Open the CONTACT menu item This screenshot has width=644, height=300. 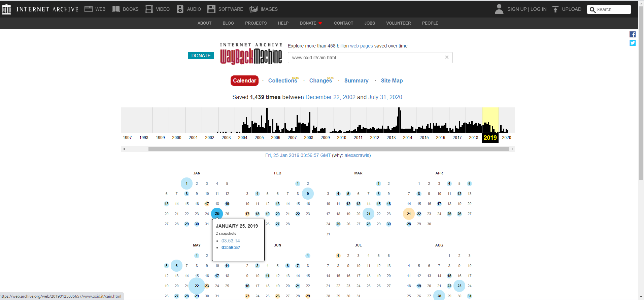pos(343,23)
